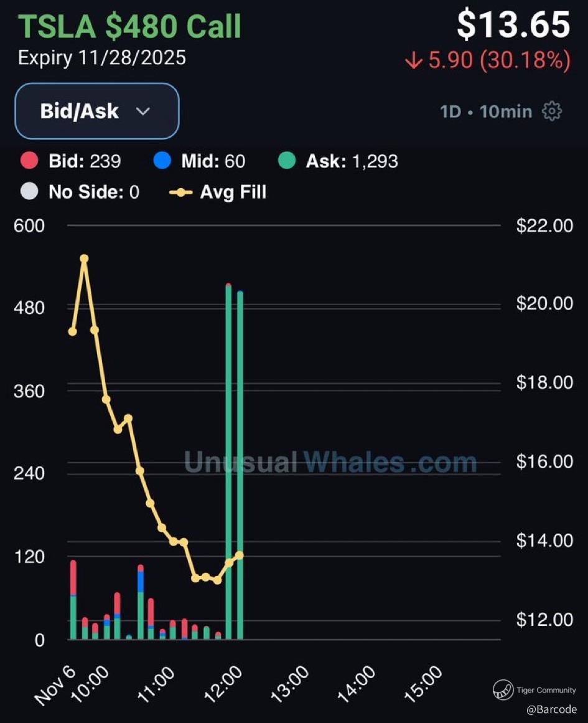588x723 pixels.
Task: Toggle the green Ask legend dot
Action: 286,162
